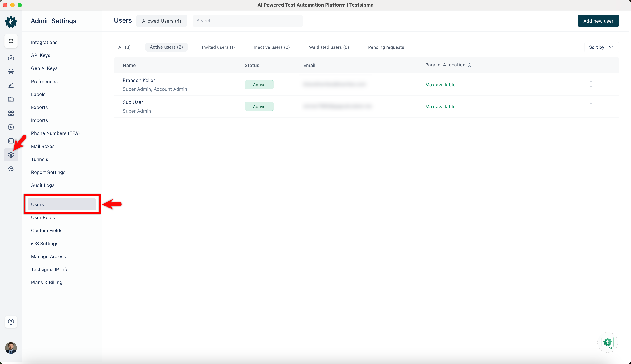Open the help question mark icon
The image size is (631, 364).
(11, 322)
